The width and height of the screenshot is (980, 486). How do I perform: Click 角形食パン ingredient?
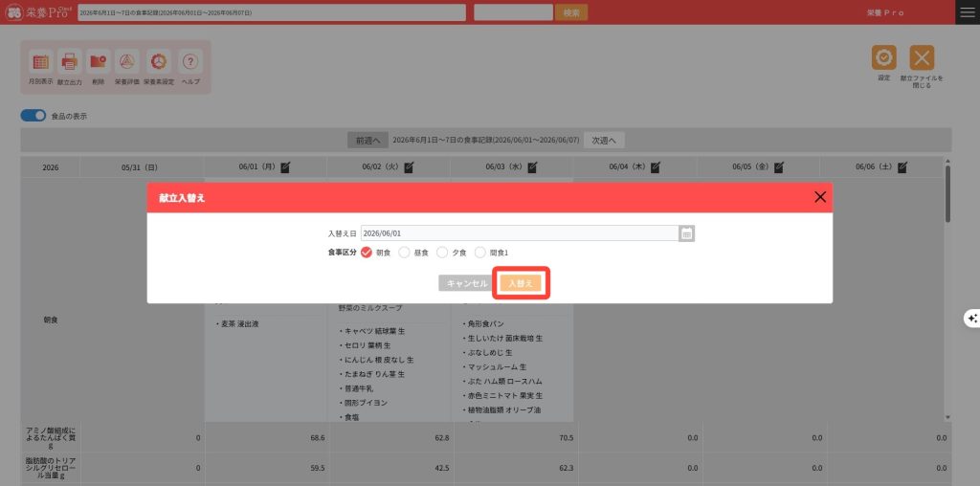point(483,324)
